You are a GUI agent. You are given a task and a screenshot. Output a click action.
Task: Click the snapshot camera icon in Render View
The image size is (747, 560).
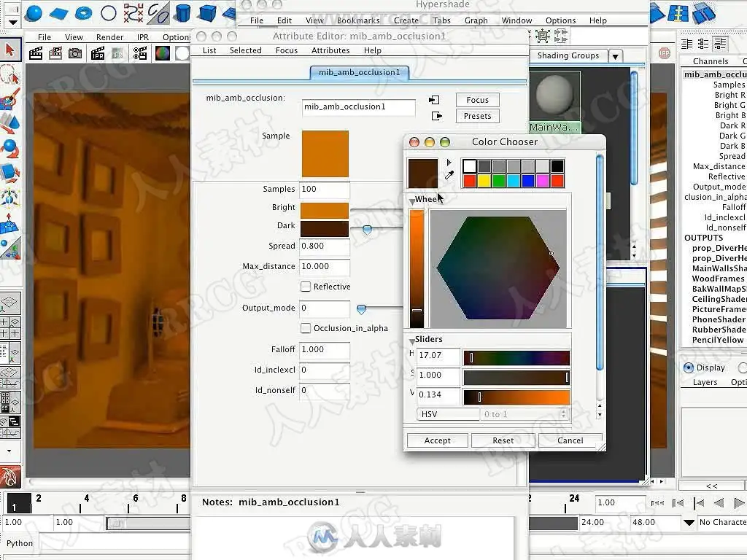coord(75,52)
